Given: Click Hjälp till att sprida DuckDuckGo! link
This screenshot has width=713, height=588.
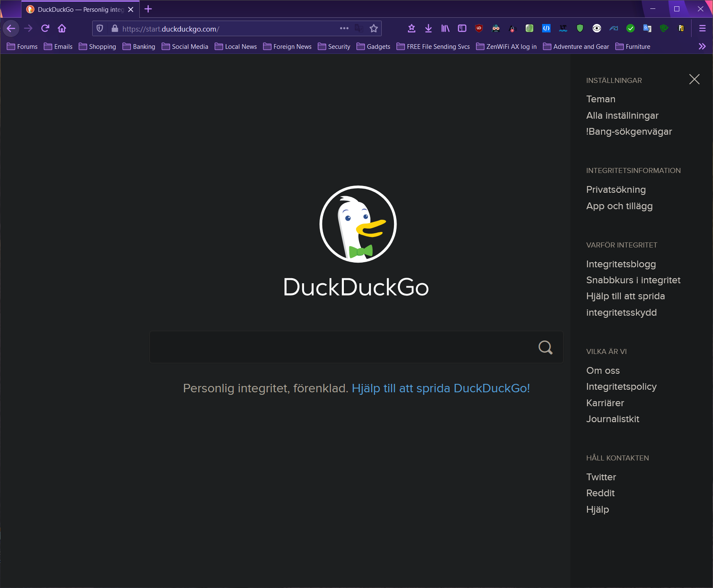Looking at the screenshot, I should click(441, 388).
